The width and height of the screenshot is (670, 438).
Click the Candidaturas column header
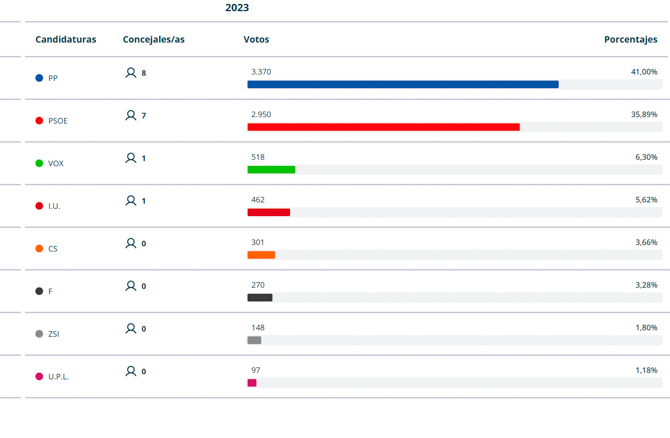click(66, 40)
